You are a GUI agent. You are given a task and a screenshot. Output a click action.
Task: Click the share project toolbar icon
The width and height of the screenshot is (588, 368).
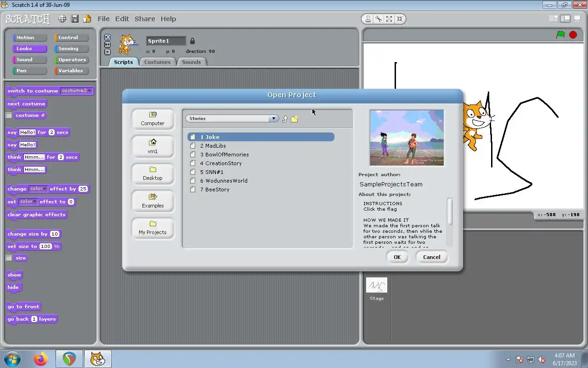(x=87, y=19)
